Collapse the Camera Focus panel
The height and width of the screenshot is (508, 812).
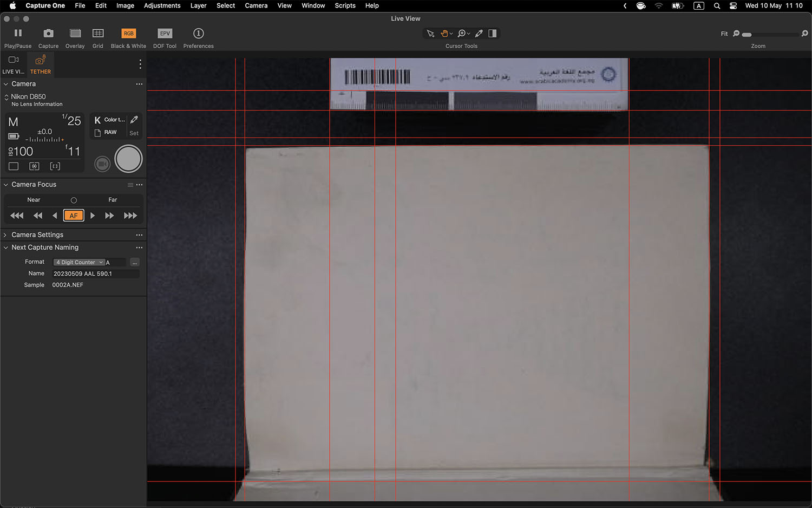coord(6,185)
